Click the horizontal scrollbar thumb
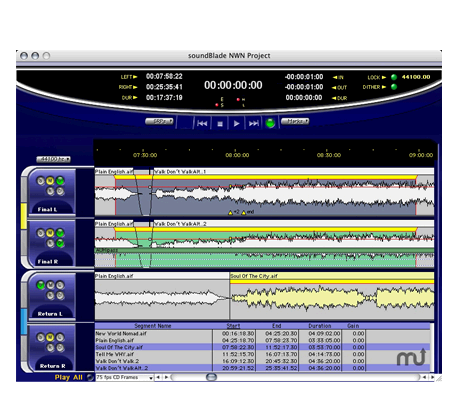Image resolution: width=460 pixels, height=416 pixels. click(x=211, y=377)
